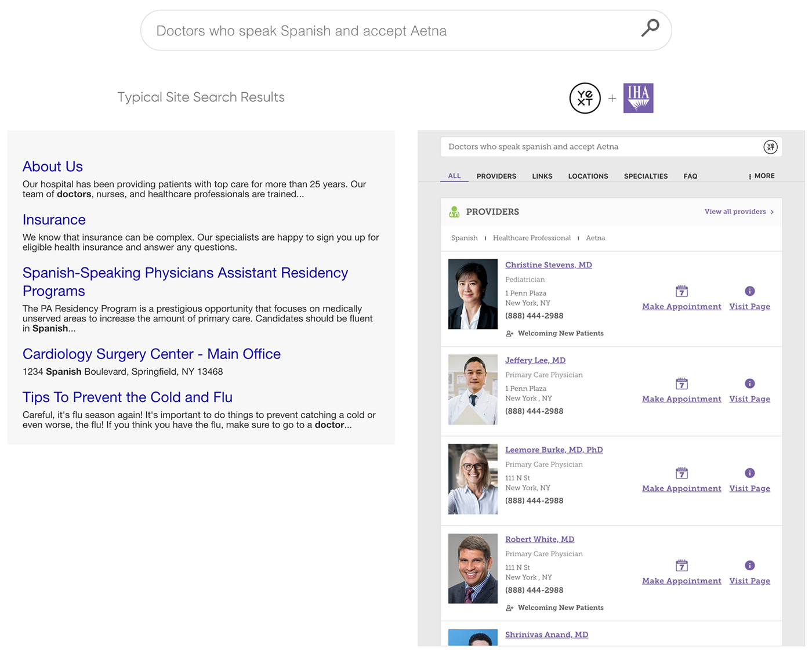
Task: Click the magnifying glass search icon
Action: pos(650,27)
